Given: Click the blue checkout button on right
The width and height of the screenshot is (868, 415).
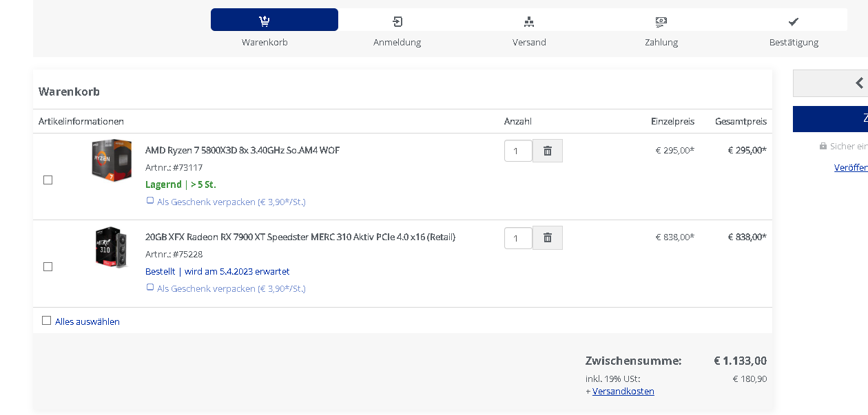Looking at the screenshot, I should tap(830, 119).
